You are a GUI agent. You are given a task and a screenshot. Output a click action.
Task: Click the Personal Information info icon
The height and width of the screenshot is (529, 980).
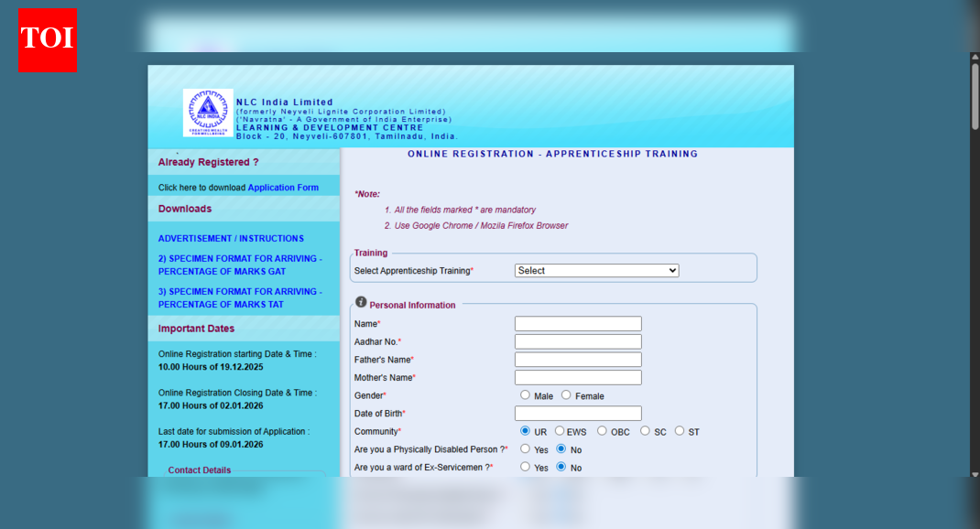361,303
